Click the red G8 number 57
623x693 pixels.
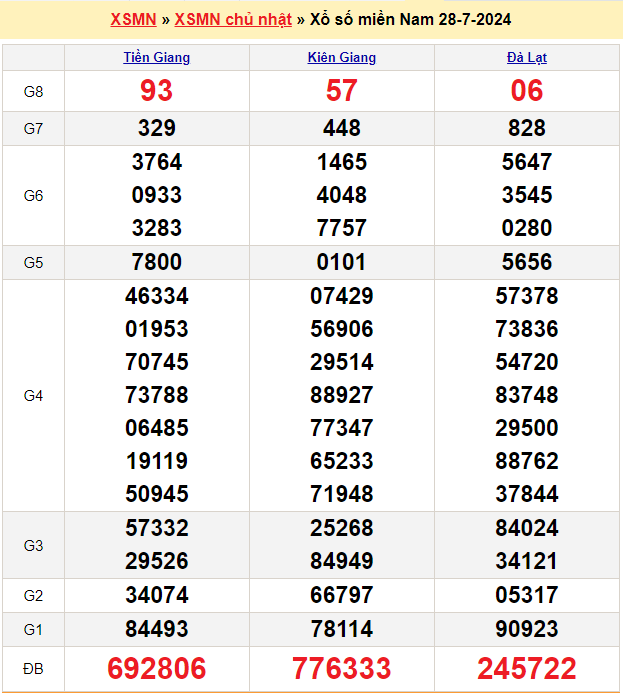[342, 91]
